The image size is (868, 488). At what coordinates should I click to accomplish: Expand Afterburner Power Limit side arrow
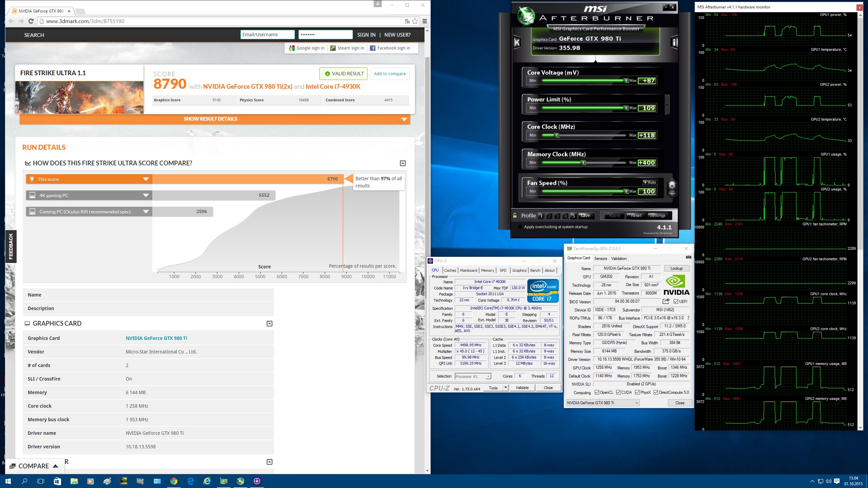[667, 105]
